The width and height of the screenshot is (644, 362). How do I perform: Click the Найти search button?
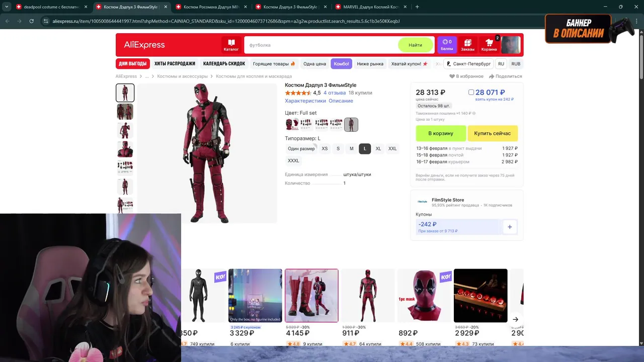415,45
